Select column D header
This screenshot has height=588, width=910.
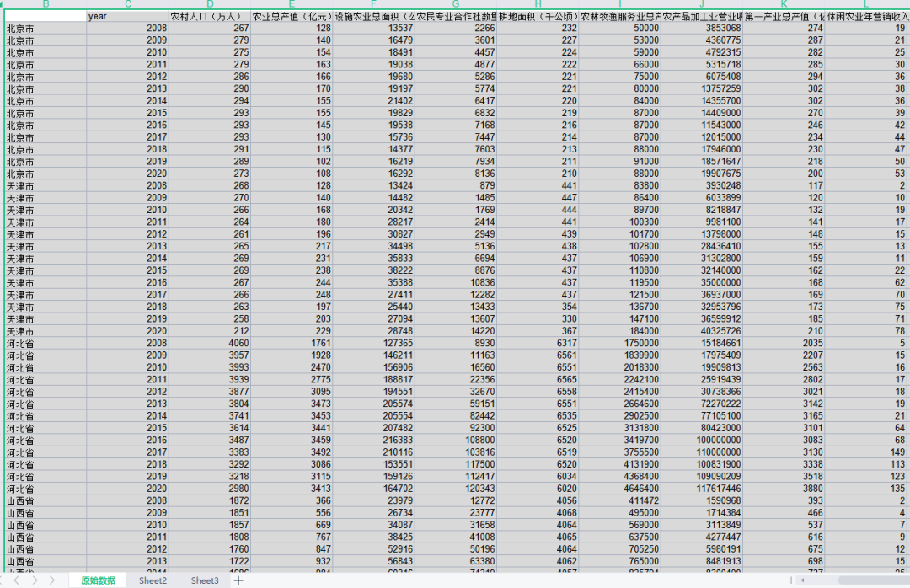[210, 4]
